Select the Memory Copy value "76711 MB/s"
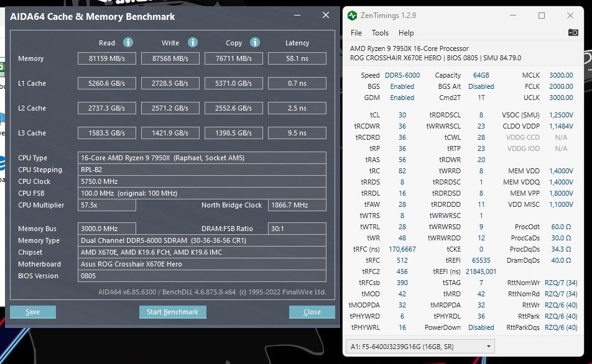 coord(234,58)
